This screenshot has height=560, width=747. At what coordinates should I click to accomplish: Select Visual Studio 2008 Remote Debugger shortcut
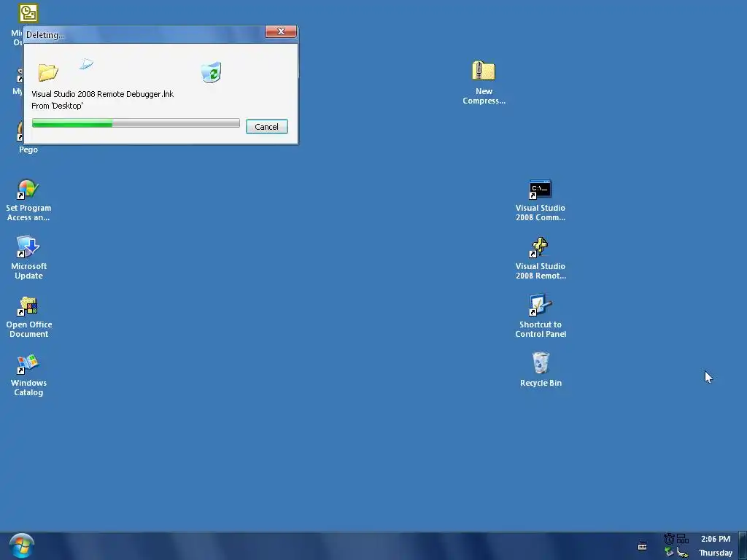[x=541, y=248]
